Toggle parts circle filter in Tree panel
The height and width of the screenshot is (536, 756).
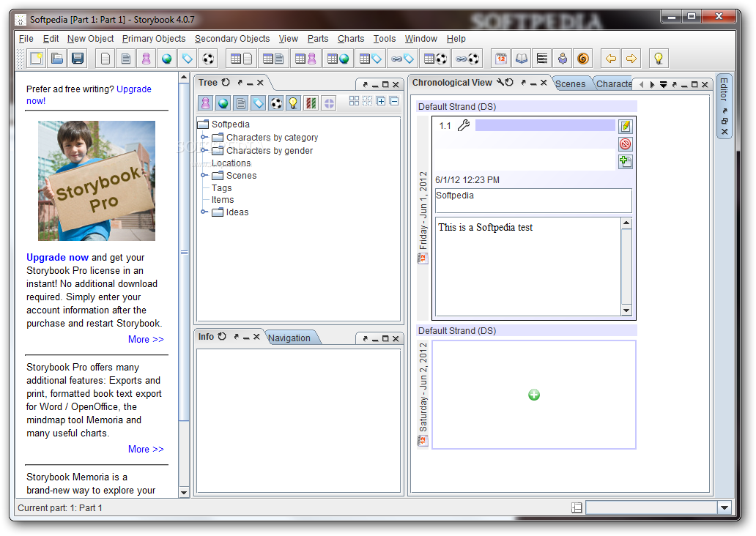point(329,103)
